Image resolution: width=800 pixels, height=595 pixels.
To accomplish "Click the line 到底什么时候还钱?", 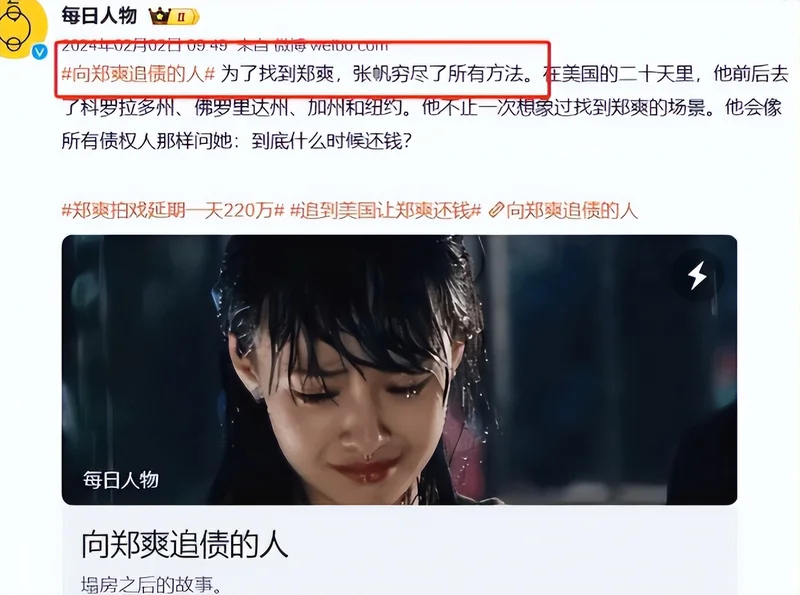I will (x=332, y=141).
